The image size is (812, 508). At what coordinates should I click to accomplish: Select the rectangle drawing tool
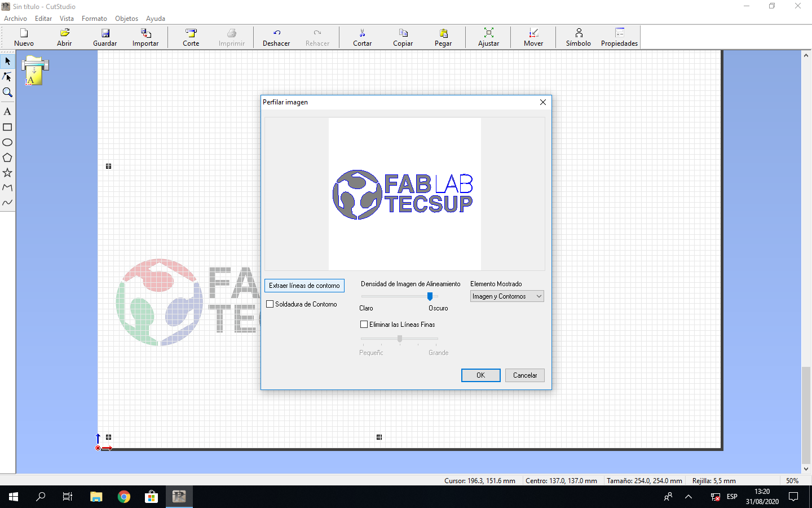click(x=7, y=127)
